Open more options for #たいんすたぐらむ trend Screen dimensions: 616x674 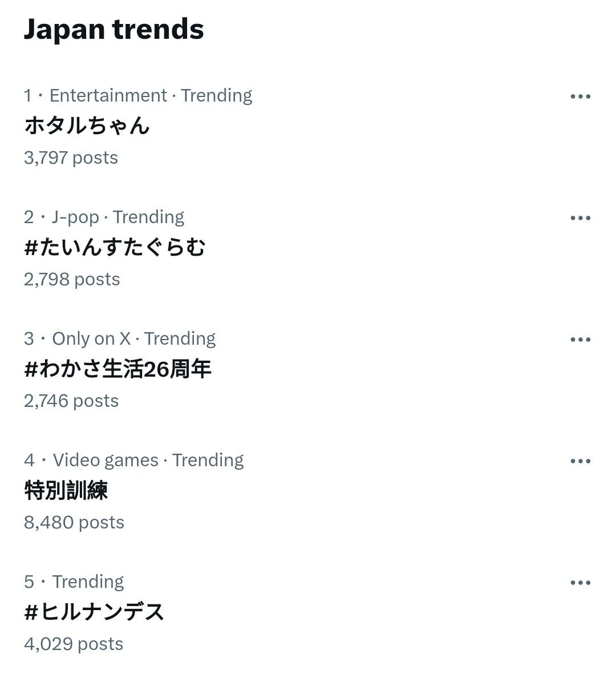[580, 218]
